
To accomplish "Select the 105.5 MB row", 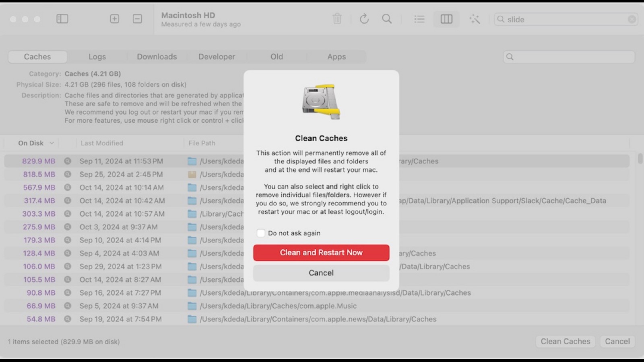I will pyautogui.click(x=317, y=280).
